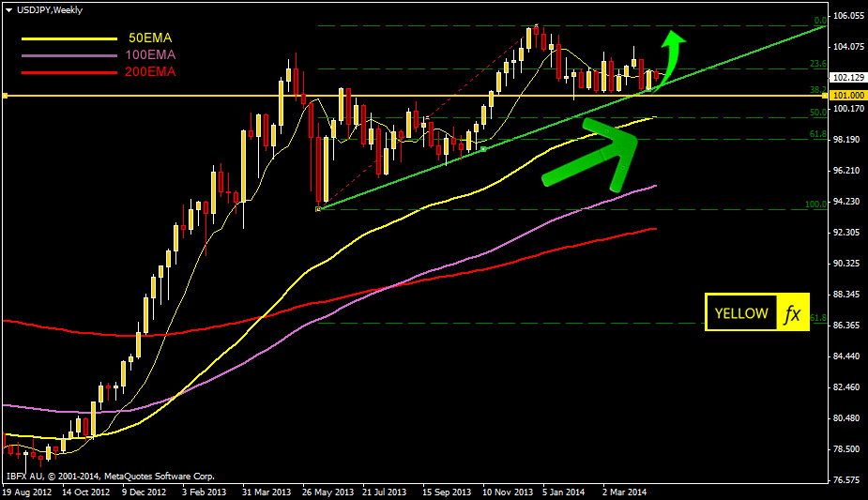
Task: Click the 106.055 price scale label
Action: pyautogui.click(x=847, y=16)
